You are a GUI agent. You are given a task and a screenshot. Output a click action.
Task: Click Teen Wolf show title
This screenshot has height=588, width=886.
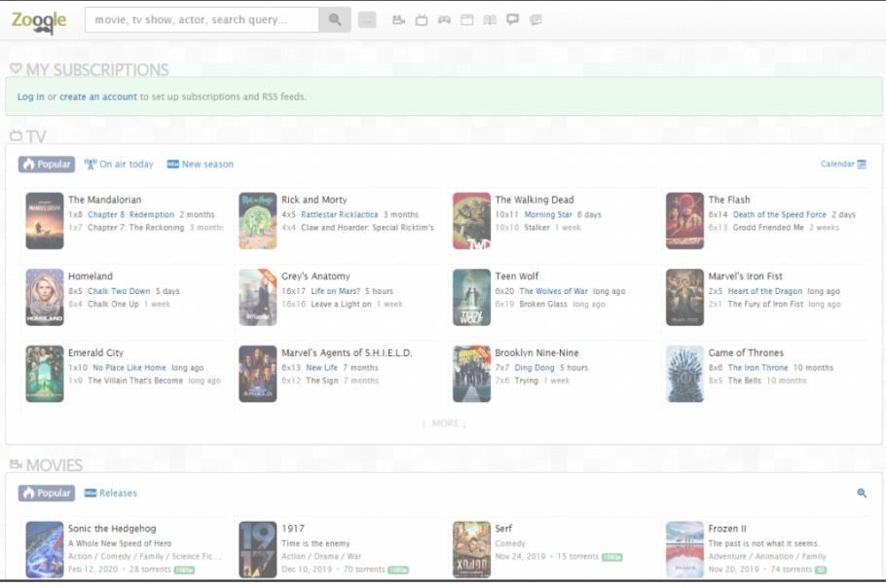click(x=517, y=276)
